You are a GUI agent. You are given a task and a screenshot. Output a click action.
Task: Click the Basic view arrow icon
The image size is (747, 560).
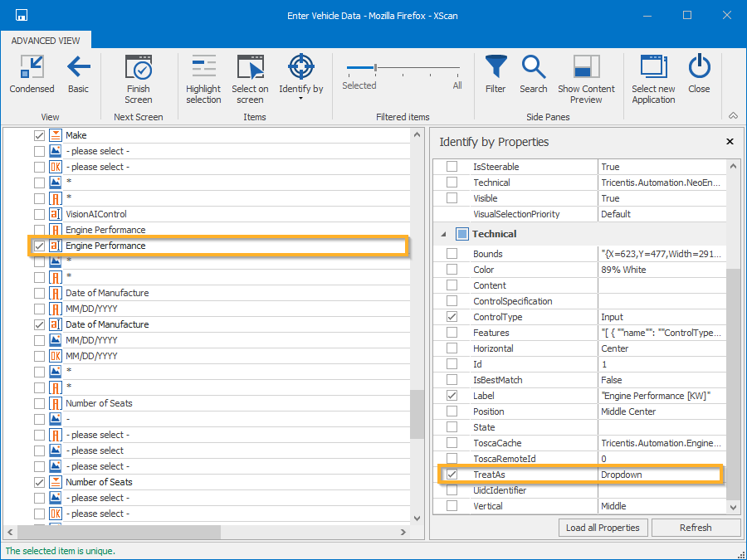coord(78,68)
